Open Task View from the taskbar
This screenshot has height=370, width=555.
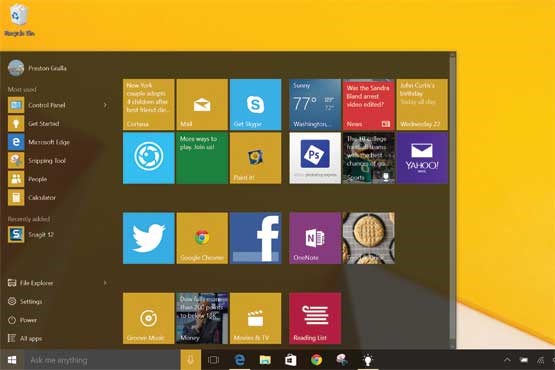[x=213, y=360]
